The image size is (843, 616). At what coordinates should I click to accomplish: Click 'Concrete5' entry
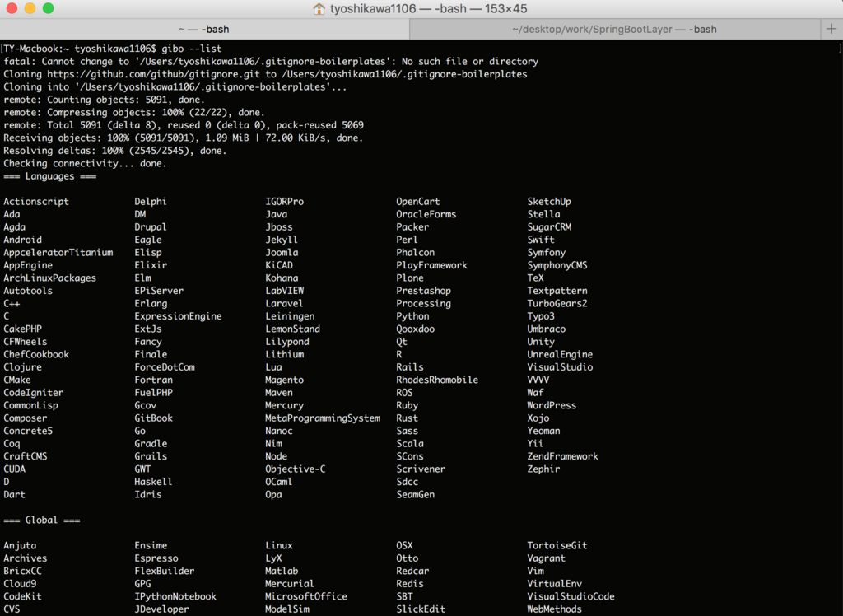point(28,431)
